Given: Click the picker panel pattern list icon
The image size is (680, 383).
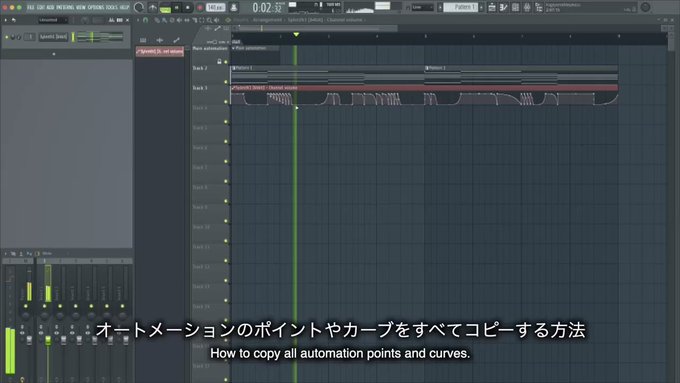Looking at the screenshot, I should point(143,40).
